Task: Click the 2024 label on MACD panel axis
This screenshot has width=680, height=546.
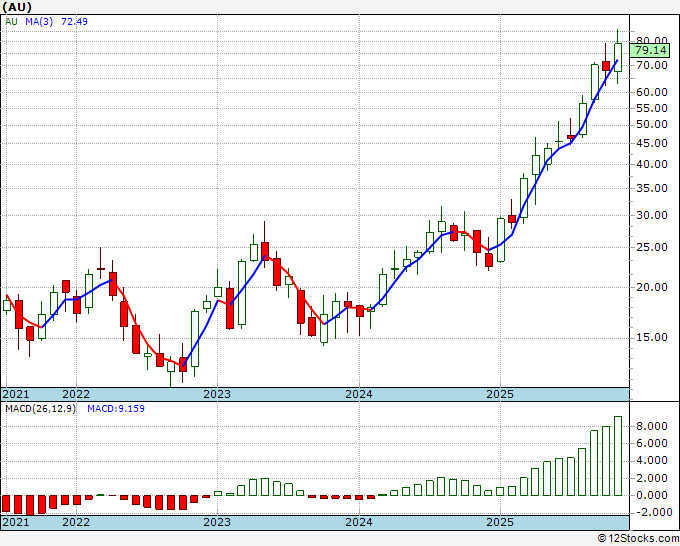Action: 359,522
